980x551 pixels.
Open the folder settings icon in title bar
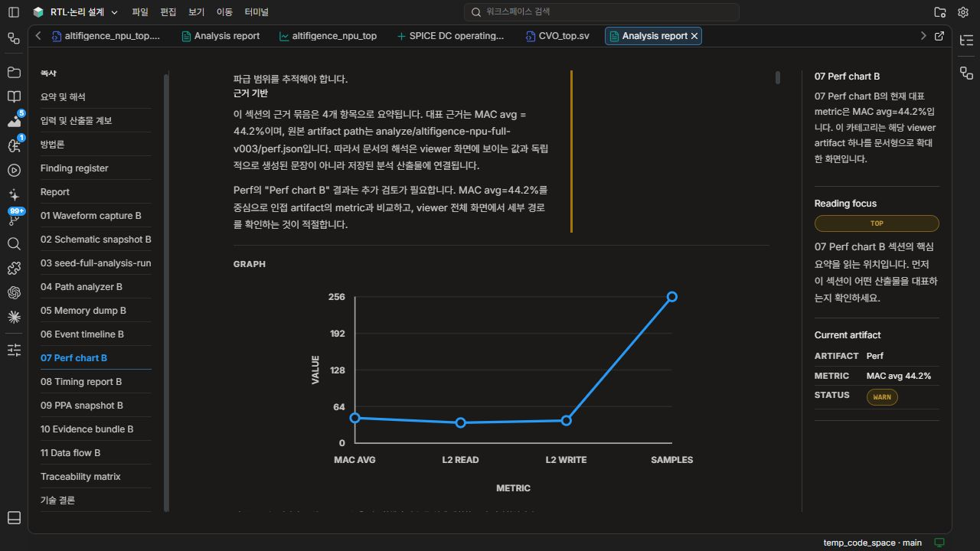coord(940,12)
